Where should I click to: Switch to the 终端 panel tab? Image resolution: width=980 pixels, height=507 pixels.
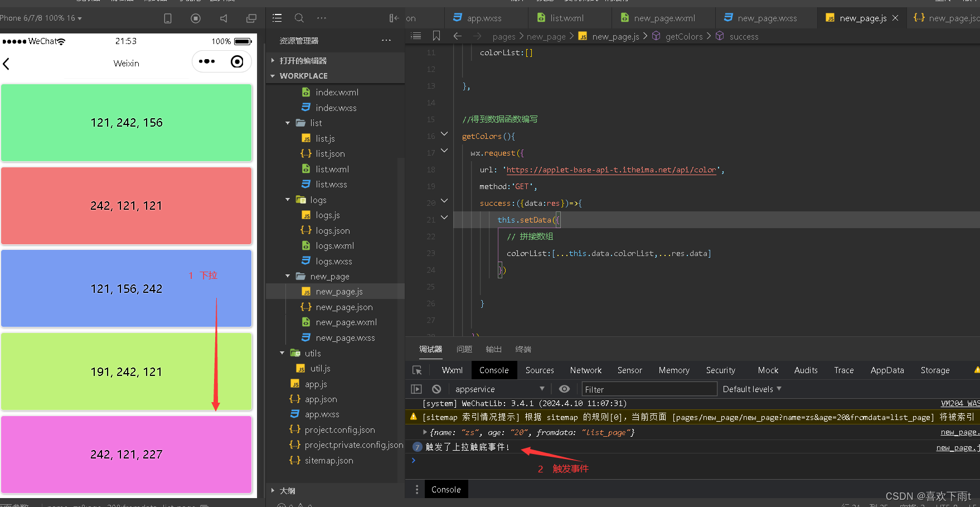523,349
